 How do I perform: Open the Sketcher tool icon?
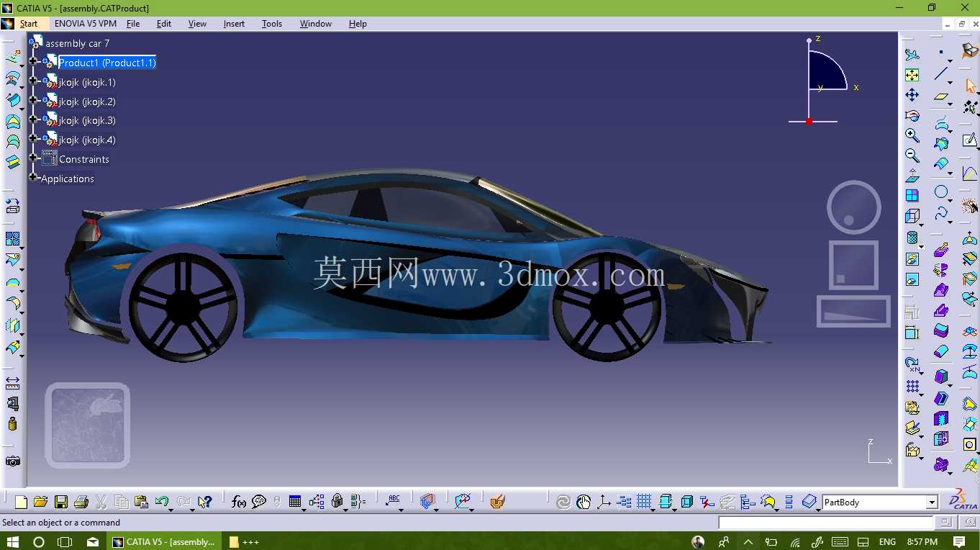(970, 140)
